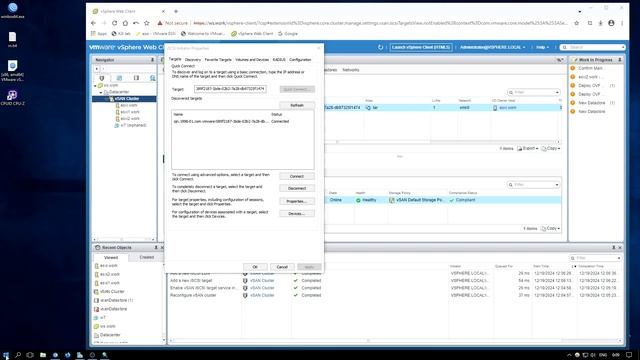
Task: Click vSAN Cluster link for Add a new iSCSI target task
Action: point(262,281)
